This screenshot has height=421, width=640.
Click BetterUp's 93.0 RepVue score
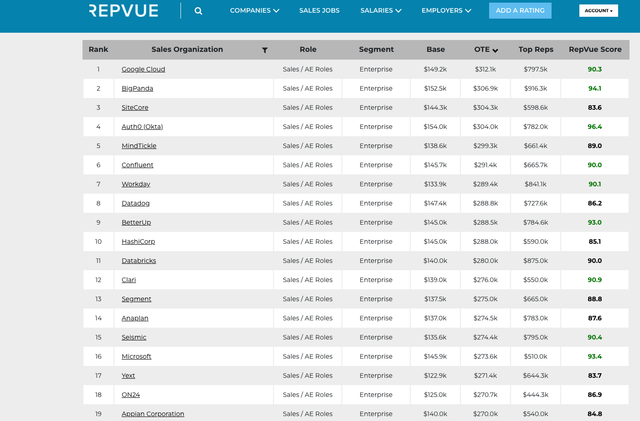595,223
